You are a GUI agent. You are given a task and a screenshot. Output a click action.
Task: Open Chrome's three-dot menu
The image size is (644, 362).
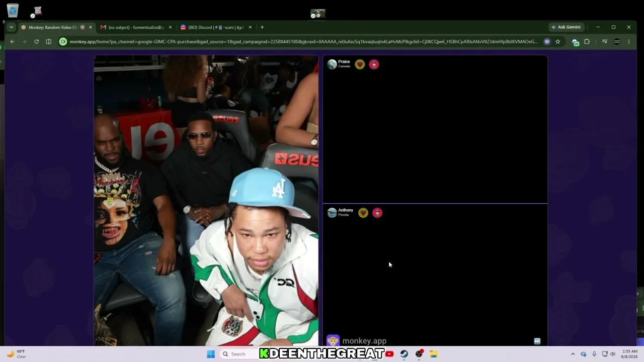pyautogui.click(x=628, y=42)
